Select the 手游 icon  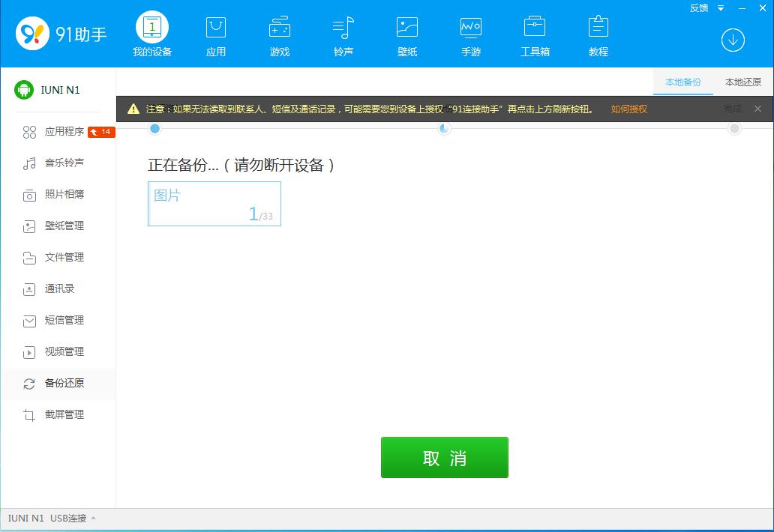tap(470, 33)
